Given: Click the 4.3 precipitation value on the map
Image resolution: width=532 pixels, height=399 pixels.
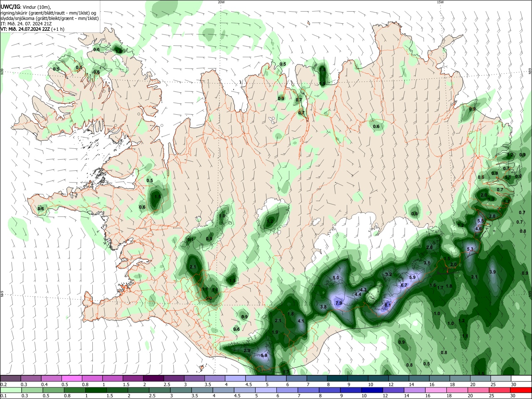Looking at the screenshot, I should click(363, 290).
